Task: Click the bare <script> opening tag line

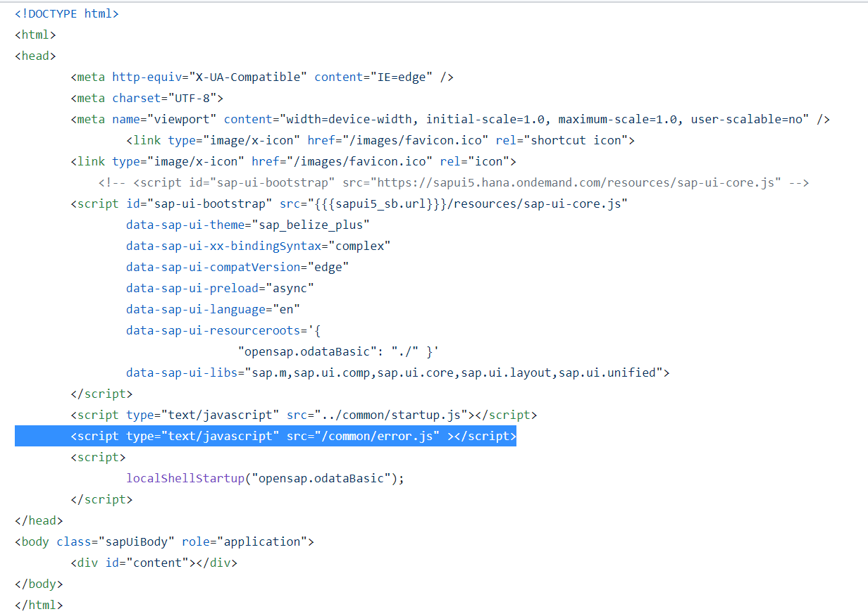Action: pos(98,457)
